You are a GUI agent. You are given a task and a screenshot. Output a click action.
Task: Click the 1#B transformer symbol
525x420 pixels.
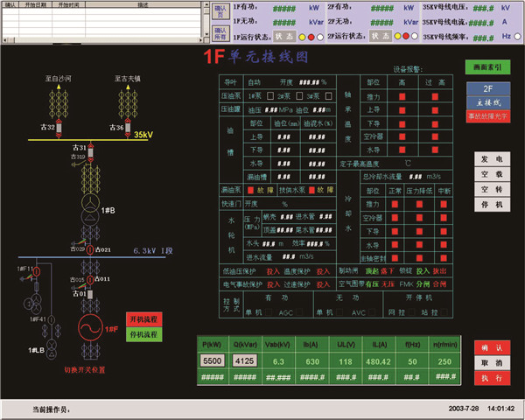88,212
